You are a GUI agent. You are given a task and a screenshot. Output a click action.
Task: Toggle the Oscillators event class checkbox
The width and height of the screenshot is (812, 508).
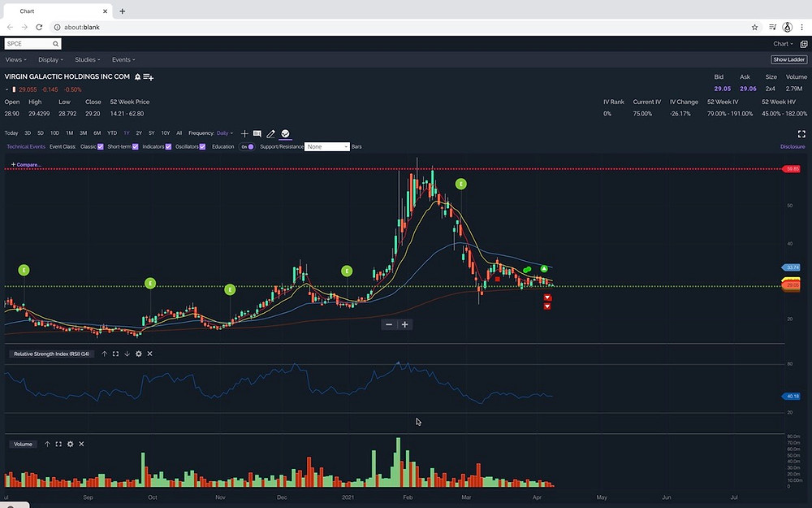[202, 146]
